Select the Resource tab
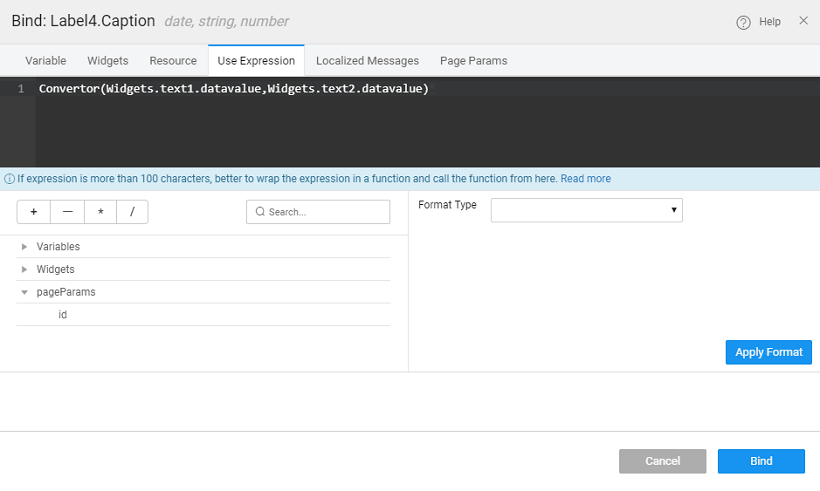820x491 pixels. [173, 61]
